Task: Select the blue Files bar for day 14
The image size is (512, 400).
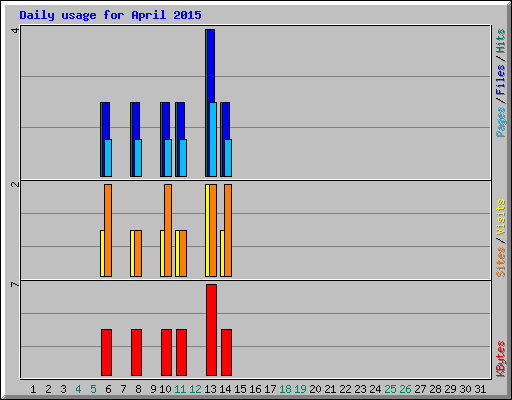Action: [x=226, y=121]
